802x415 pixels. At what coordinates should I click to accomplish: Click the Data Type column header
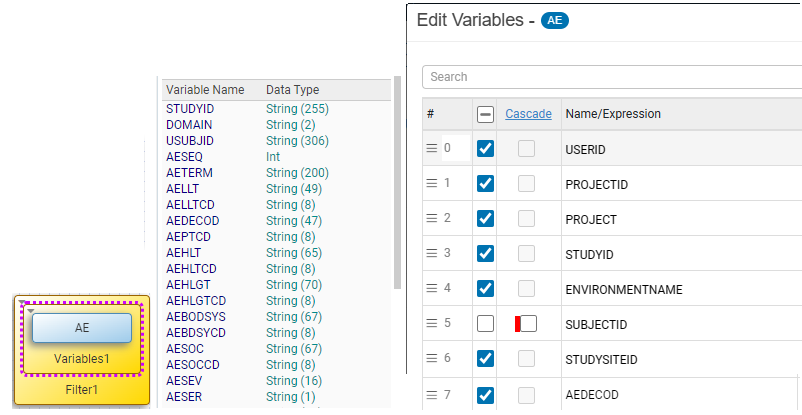point(293,90)
